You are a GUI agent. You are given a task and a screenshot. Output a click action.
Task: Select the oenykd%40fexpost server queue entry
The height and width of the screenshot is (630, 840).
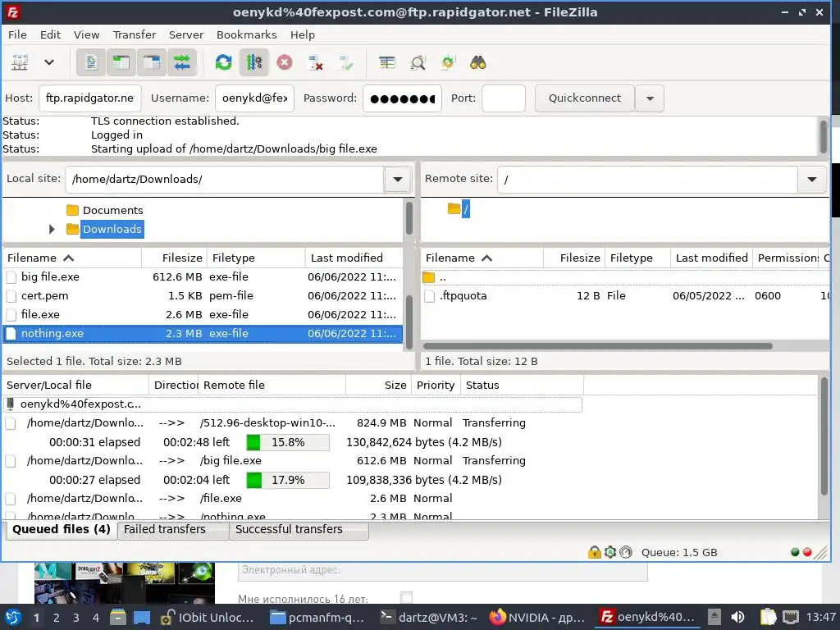292,404
